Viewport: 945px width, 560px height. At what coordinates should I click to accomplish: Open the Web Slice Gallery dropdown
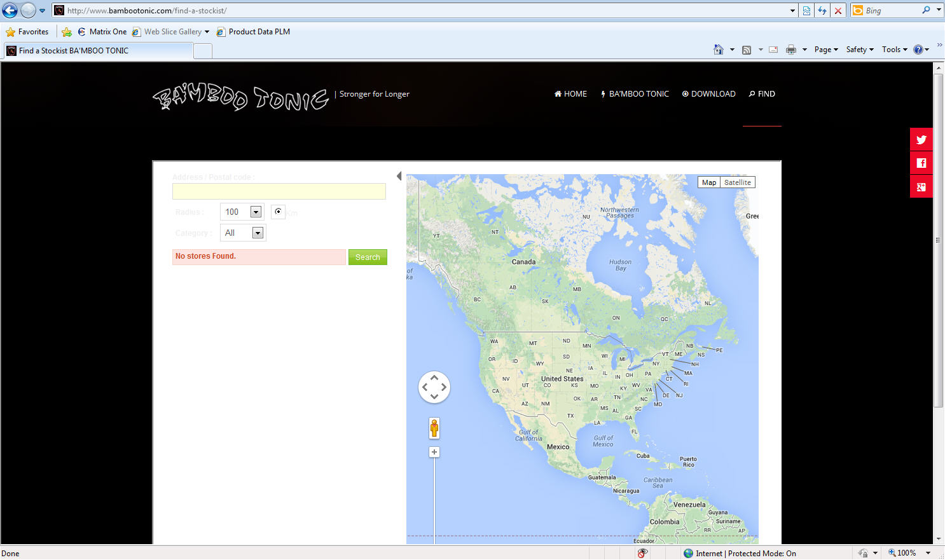tap(171, 32)
